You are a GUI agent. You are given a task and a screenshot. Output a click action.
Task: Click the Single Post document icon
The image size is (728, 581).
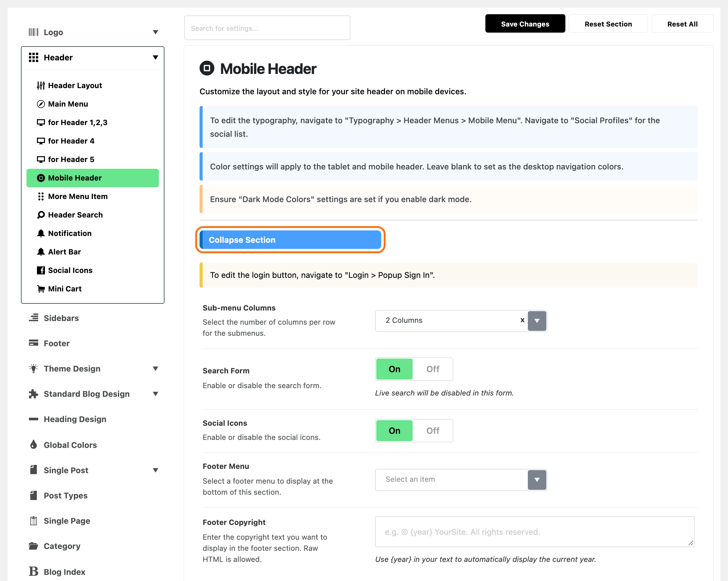34,470
